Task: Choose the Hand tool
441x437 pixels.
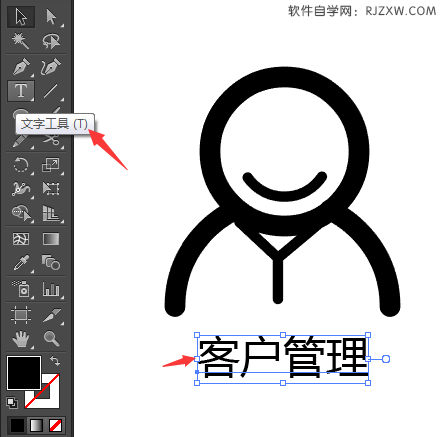Action: (21, 339)
